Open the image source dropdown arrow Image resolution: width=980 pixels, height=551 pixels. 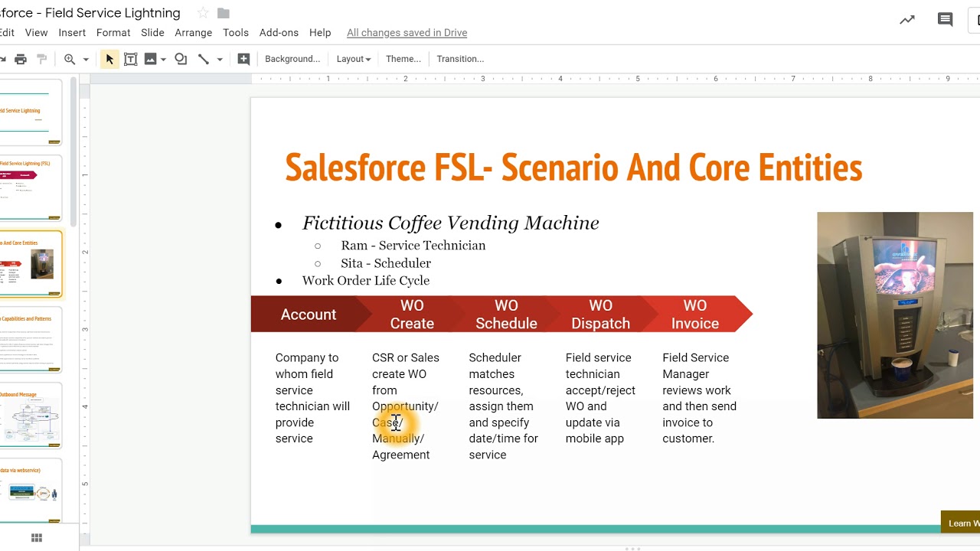(163, 59)
